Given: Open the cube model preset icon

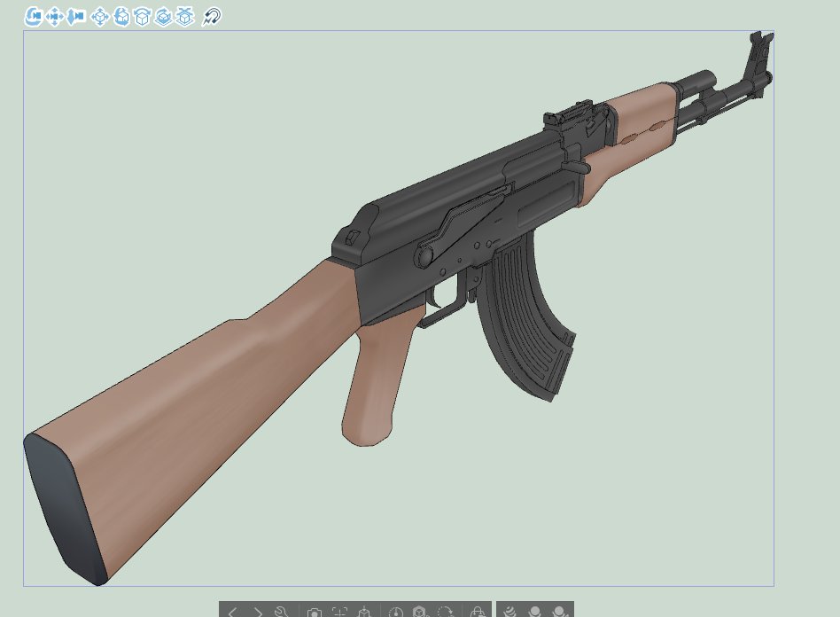Looking at the screenshot, I should (419, 612).
